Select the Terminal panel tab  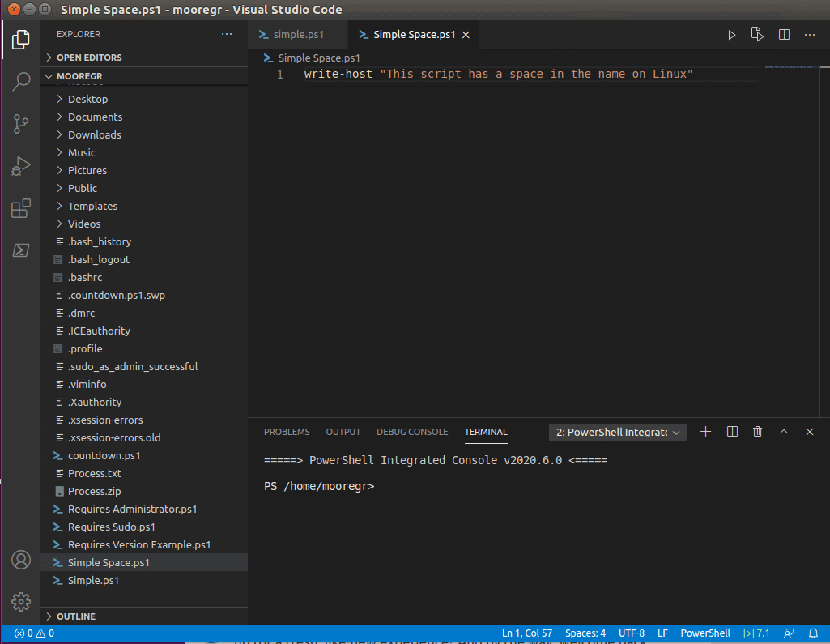486,432
